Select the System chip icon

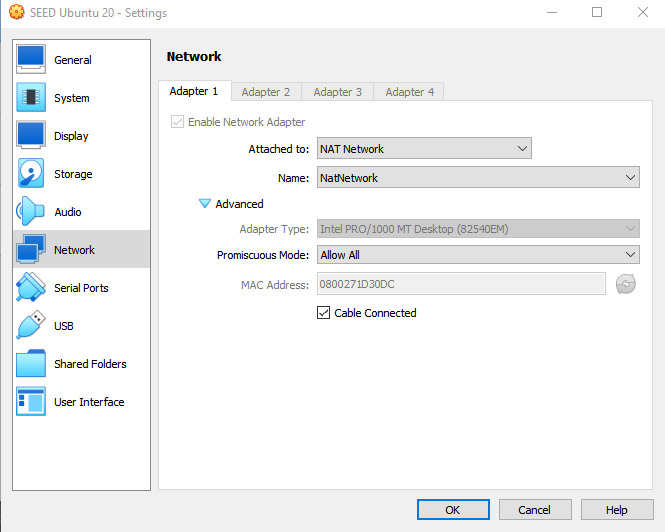pyautogui.click(x=31, y=98)
